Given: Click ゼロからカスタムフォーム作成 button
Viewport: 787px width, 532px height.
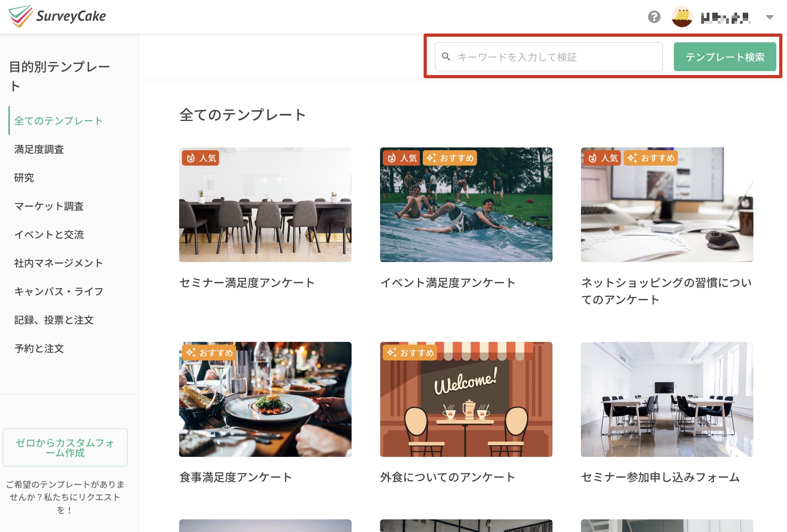Looking at the screenshot, I should pos(65,447).
